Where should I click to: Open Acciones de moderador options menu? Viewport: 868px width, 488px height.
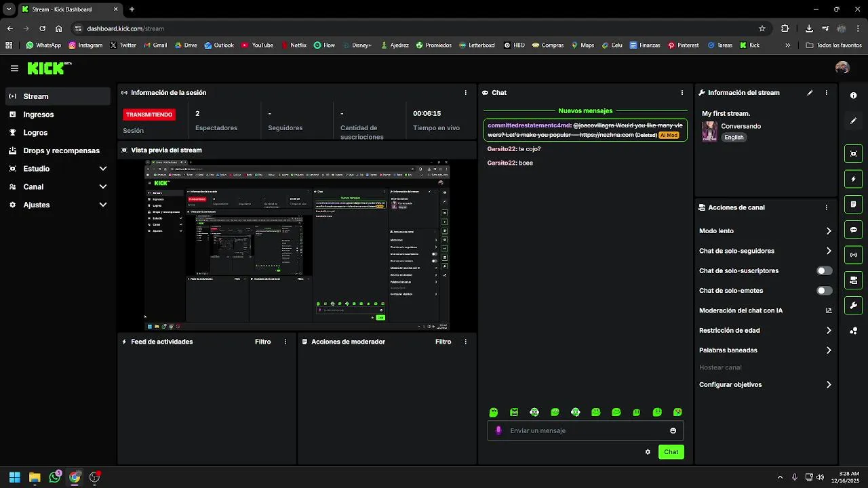(465, 342)
